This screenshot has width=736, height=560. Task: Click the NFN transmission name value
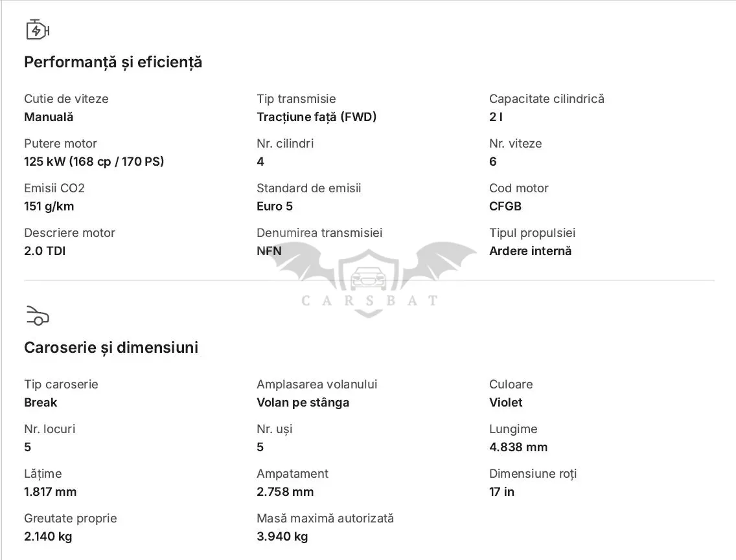click(269, 251)
